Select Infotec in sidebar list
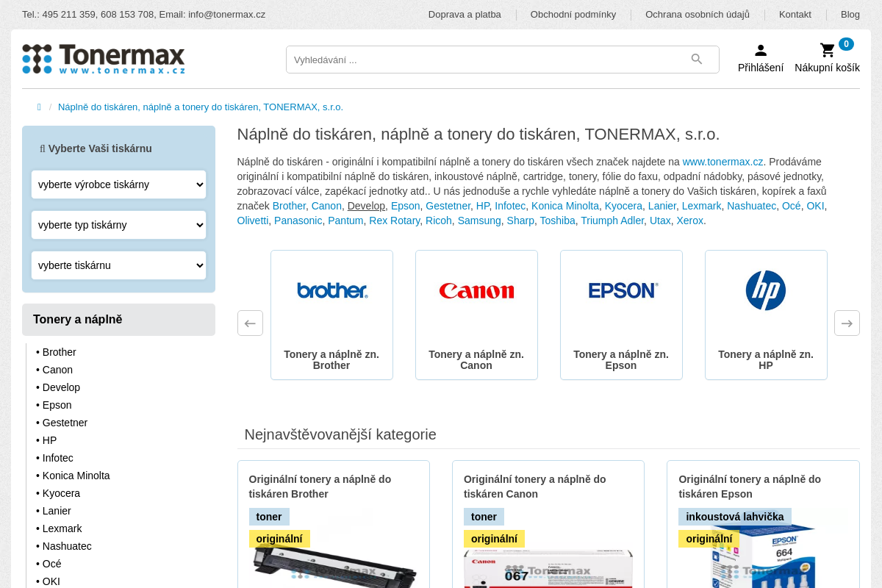The image size is (882, 588). tap(57, 458)
